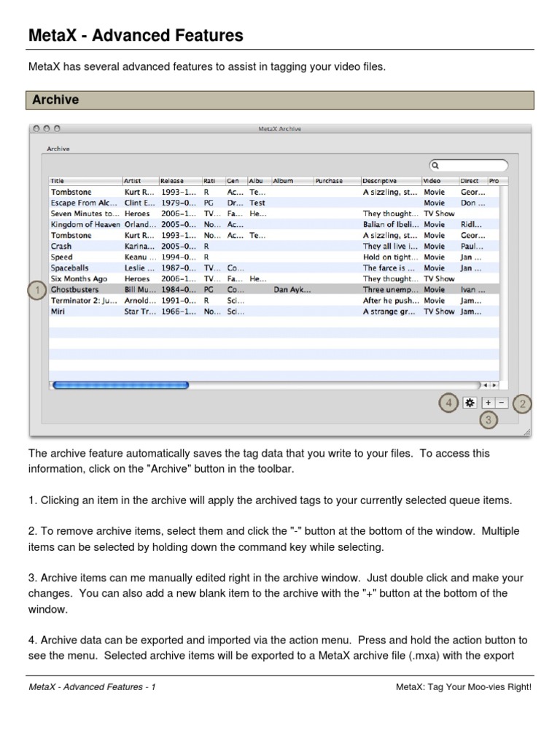Click the 'A strange gr...' description cell
This screenshot has width=560, height=747.
(x=389, y=311)
